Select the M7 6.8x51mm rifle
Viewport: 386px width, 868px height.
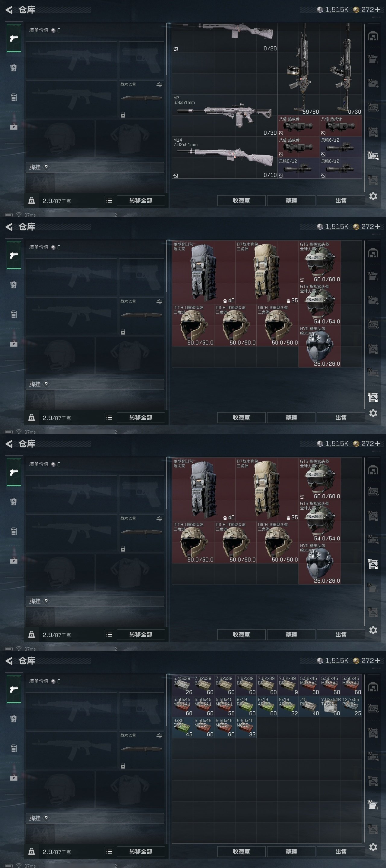click(x=225, y=115)
